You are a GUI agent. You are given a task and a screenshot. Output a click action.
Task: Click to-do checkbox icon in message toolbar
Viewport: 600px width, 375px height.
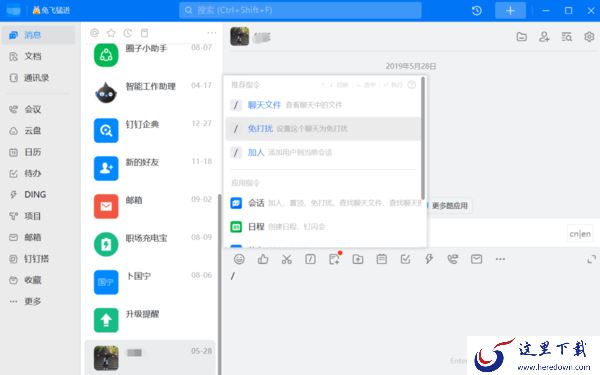tap(405, 259)
